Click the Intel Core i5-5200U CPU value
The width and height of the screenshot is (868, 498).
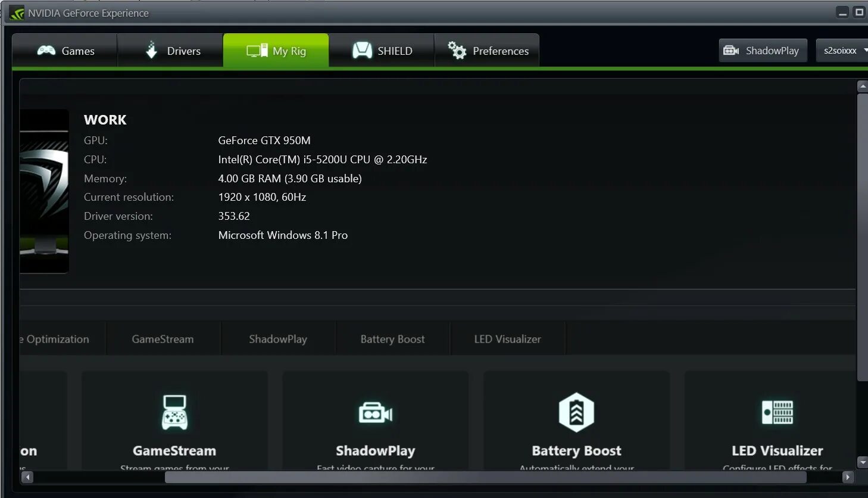click(x=323, y=160)
